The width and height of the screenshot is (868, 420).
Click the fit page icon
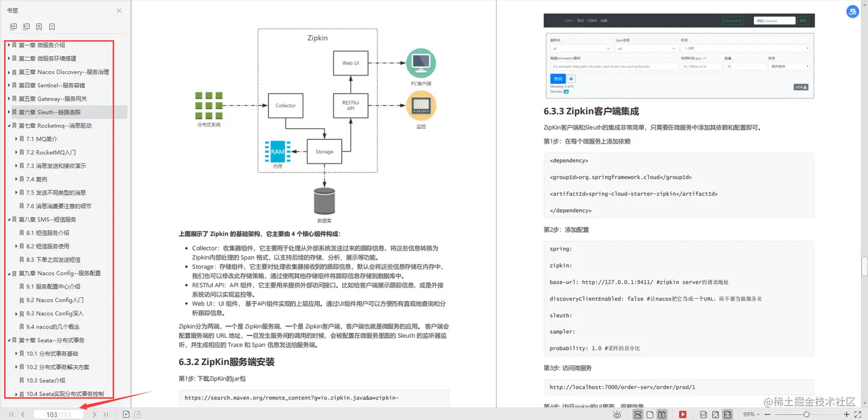click(x=715, y=414)
